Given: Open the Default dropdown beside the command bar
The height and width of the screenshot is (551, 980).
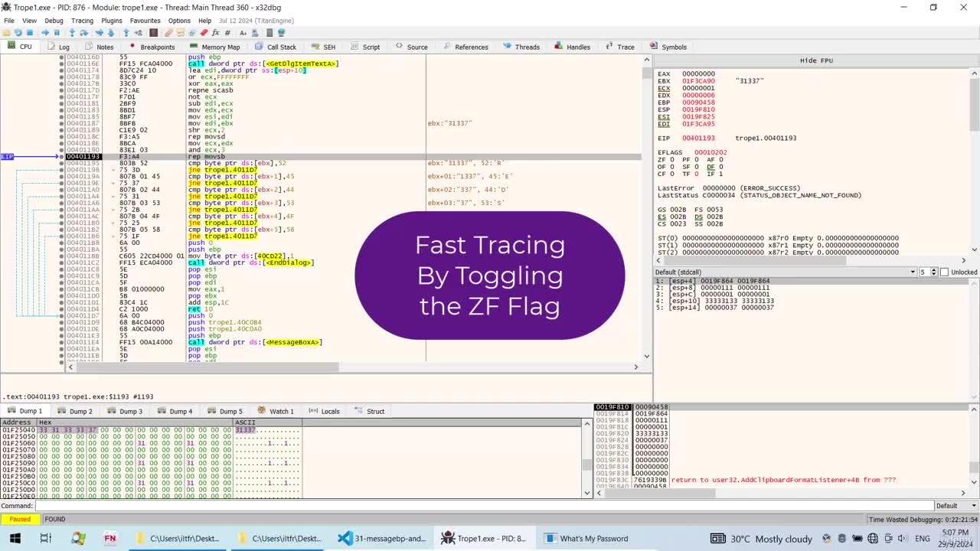Looking at the screenshot, I should click(954, 506).
